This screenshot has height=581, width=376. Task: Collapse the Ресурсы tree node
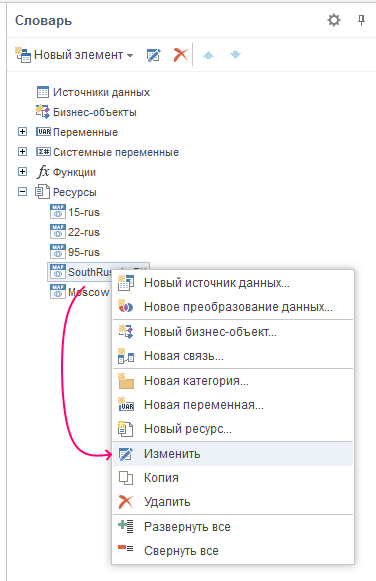(x=23, y=192)
